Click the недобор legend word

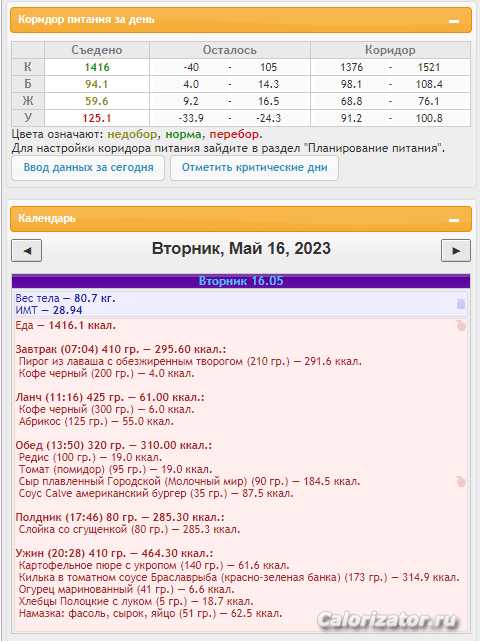[132, 134]
